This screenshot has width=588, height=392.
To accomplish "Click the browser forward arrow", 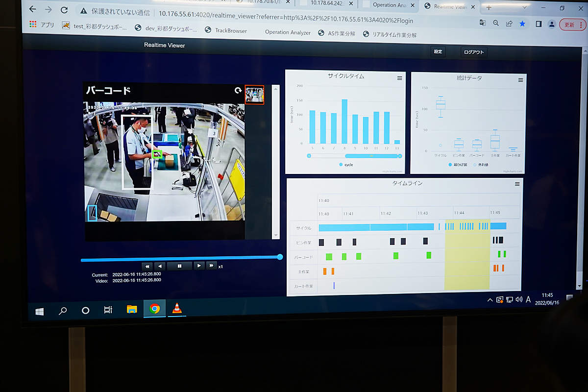I will [48, 9].
